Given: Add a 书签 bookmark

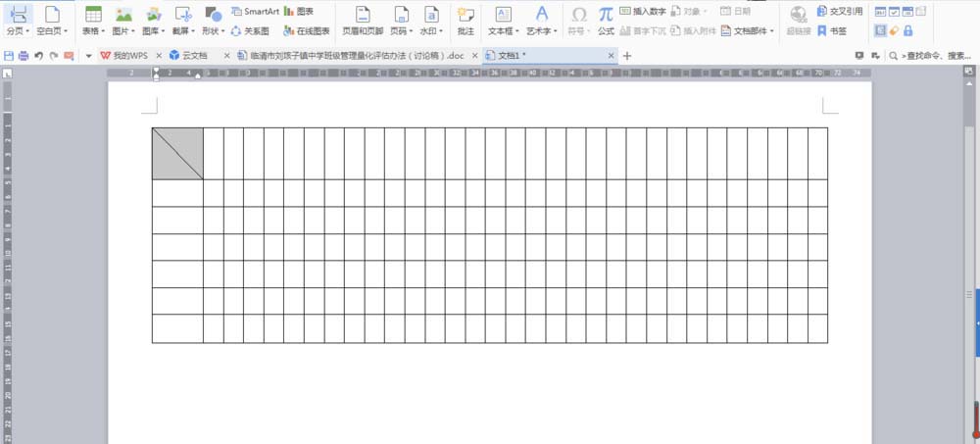Looking at the screenshot, I should coord(832,30).
